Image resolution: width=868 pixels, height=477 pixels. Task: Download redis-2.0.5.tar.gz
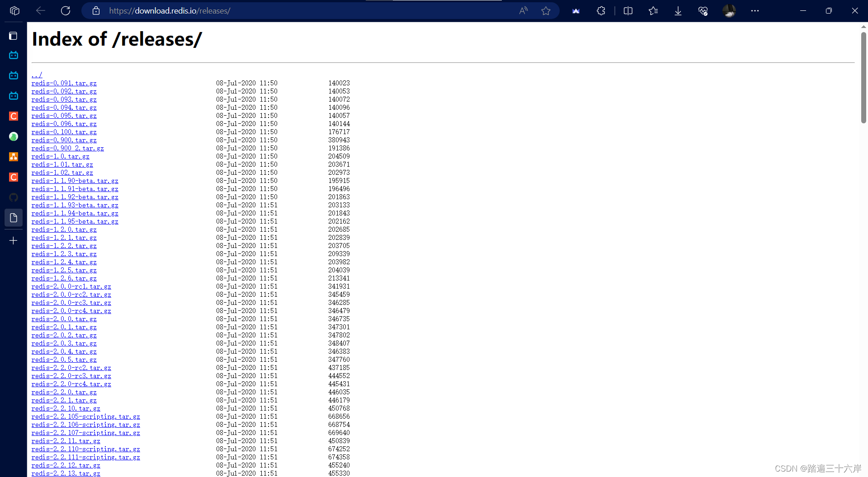(x=64, y=360)
